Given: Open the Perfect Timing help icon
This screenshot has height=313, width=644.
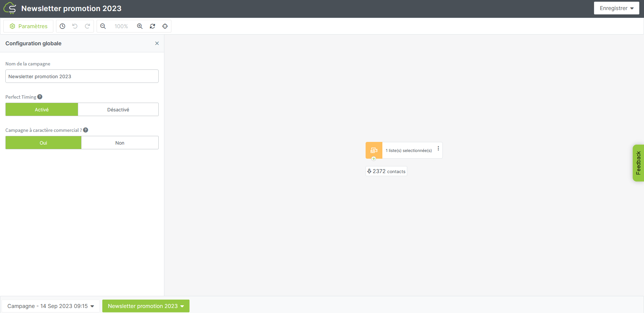Looking at the screenshot, I should click(x=40, y=97).
